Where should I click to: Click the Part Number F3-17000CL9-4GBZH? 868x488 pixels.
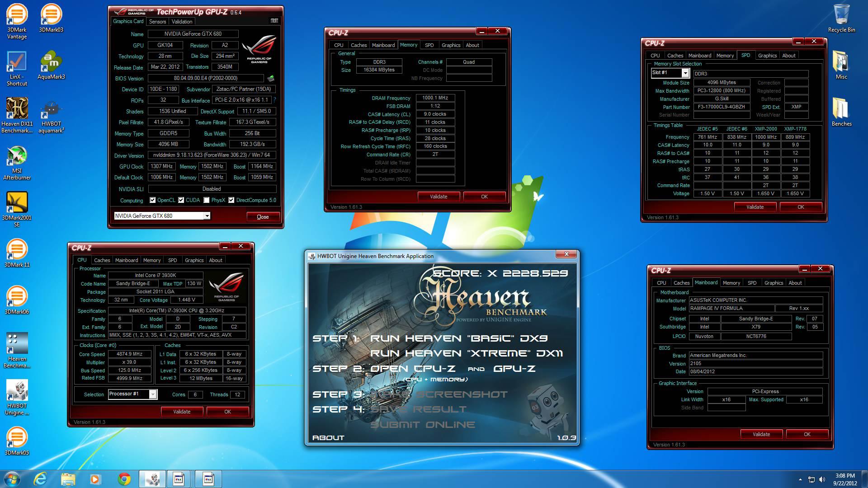coord(722,107)
